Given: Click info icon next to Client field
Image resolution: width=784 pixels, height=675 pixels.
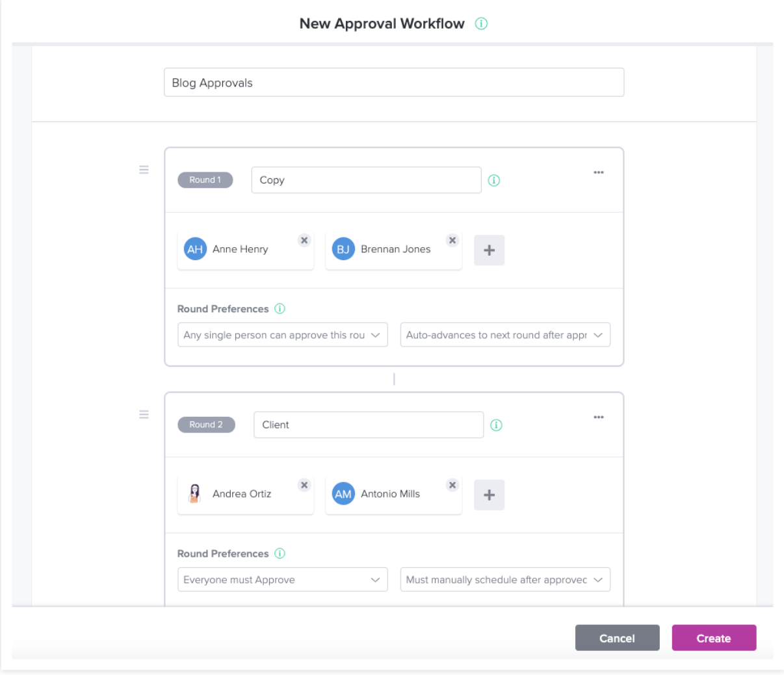Looking at the screenshot, I should point(496,425).
